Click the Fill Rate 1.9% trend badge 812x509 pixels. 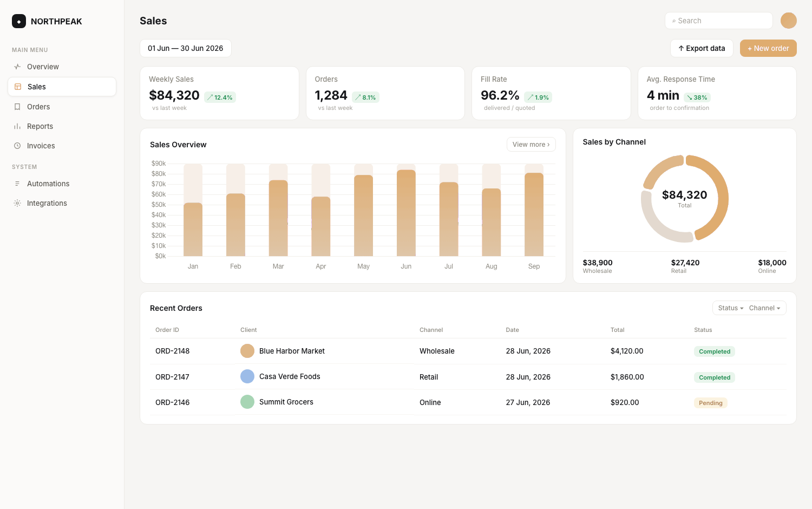coord(538,97)
